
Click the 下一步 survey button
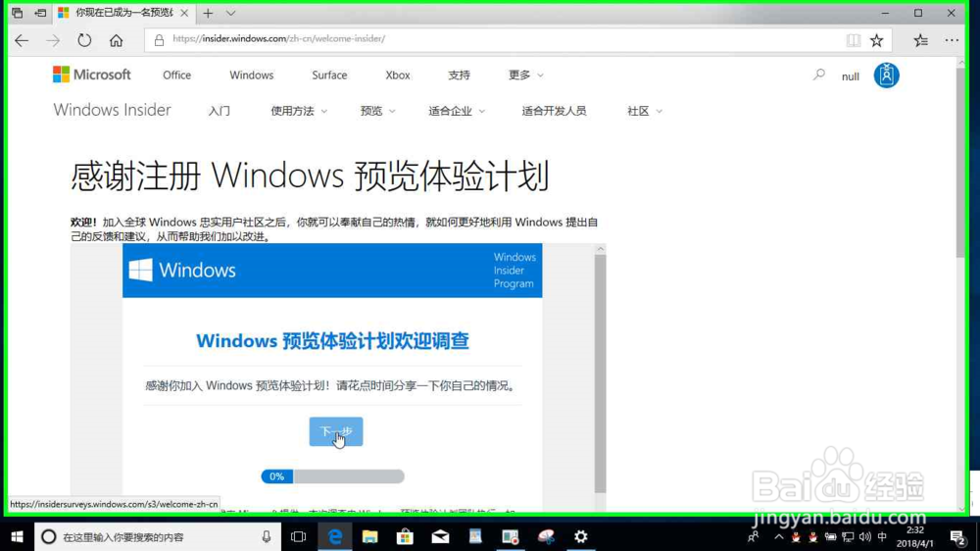(335, 431)
